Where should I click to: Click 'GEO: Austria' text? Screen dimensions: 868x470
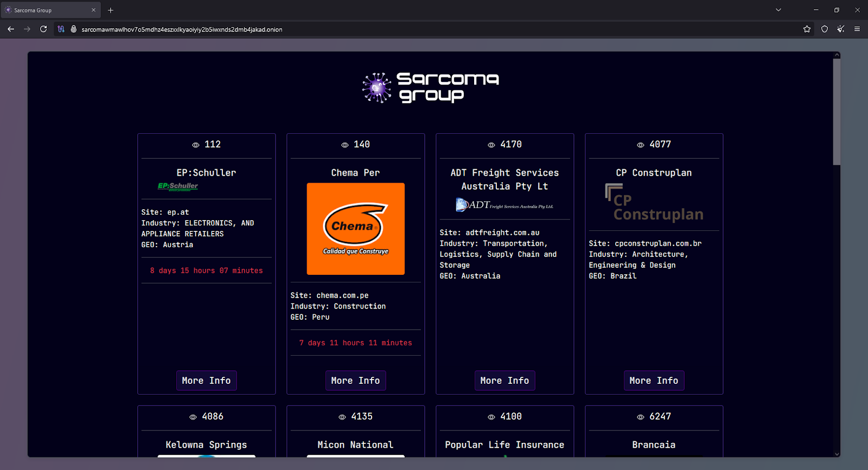click(167, 245)
